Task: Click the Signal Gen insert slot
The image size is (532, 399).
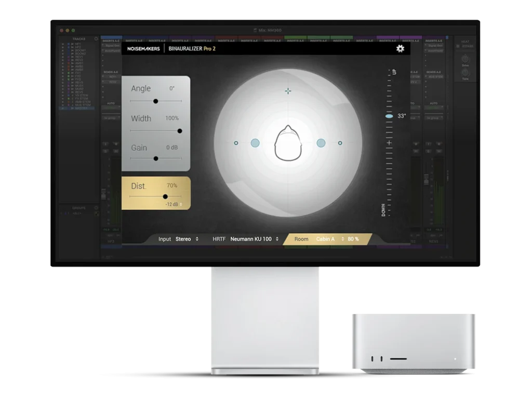Action: pyautogui.click(x=113, y=45)
